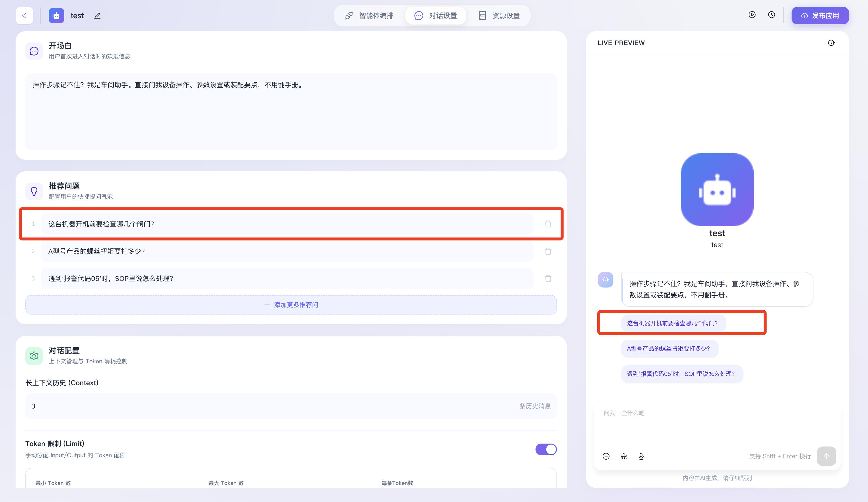
Task: Click the back arrow button
Action: [24, 16]
